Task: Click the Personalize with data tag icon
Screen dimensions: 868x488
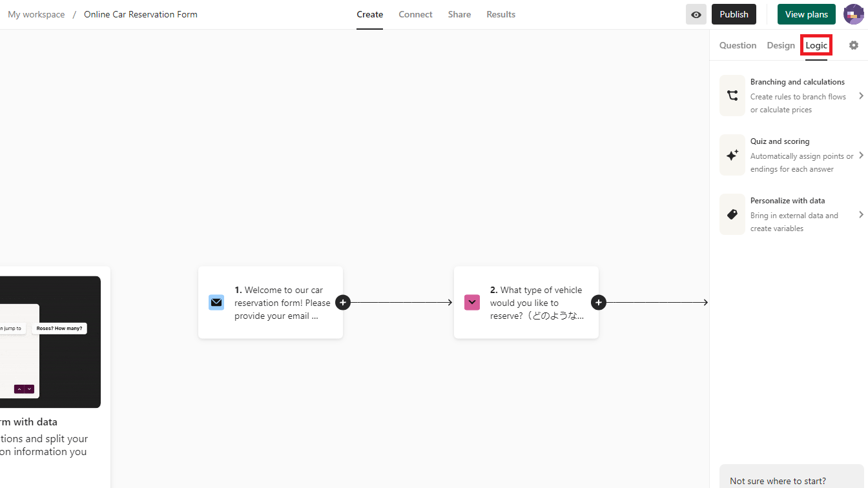Action: point(732,214)
